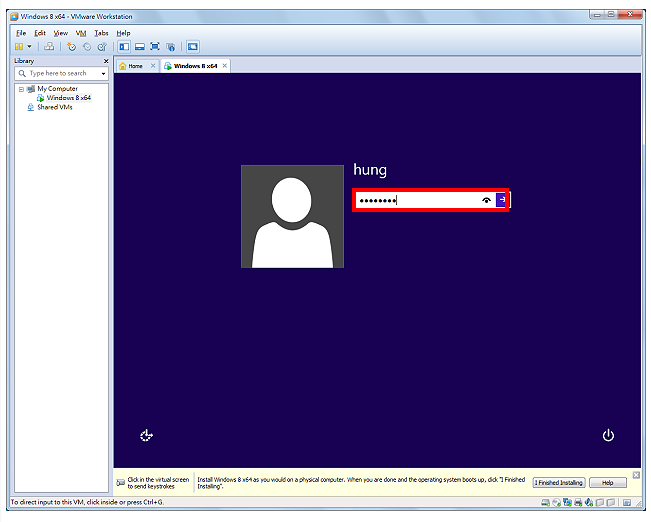Click the network adapter status icon
Image resolution: width=651 pixels, height=522 pixels.
(567, 502)
